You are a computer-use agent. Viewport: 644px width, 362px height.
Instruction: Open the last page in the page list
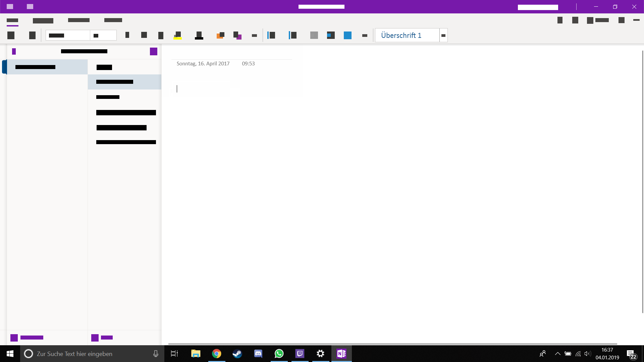click(124, 142)
